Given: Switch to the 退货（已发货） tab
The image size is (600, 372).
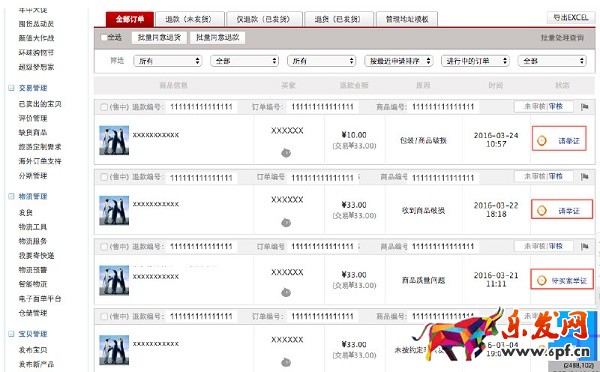Looking at the screenshot, I should point(338,19).
